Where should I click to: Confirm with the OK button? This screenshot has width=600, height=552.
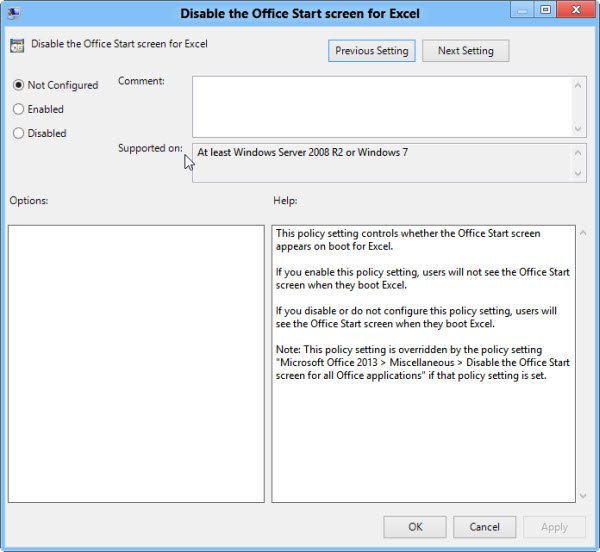pyautogui.click(x=415, y=527)
